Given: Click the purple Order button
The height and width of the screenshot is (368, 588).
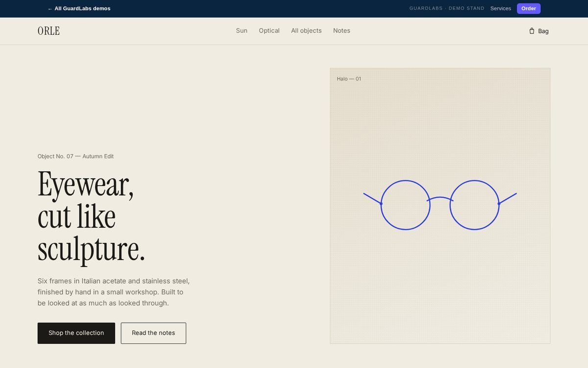Looking at the screenshot, I should point(529,8).
